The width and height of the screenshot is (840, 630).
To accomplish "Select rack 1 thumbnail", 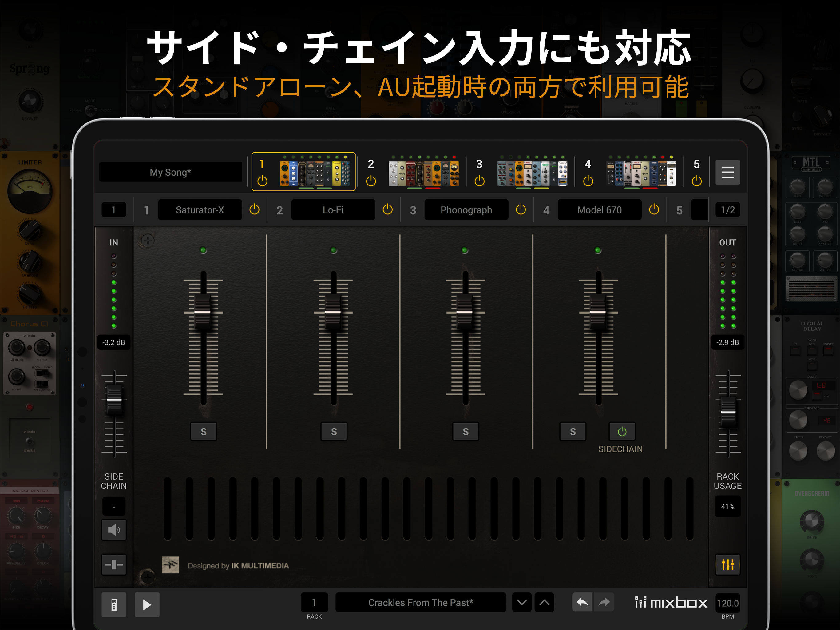I will click(x=315, y=173).
